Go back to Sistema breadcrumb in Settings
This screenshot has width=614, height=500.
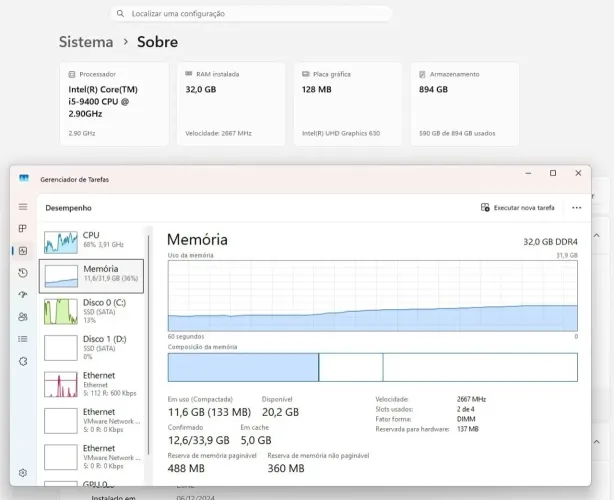pyautogui.click(x=86, y=42)
